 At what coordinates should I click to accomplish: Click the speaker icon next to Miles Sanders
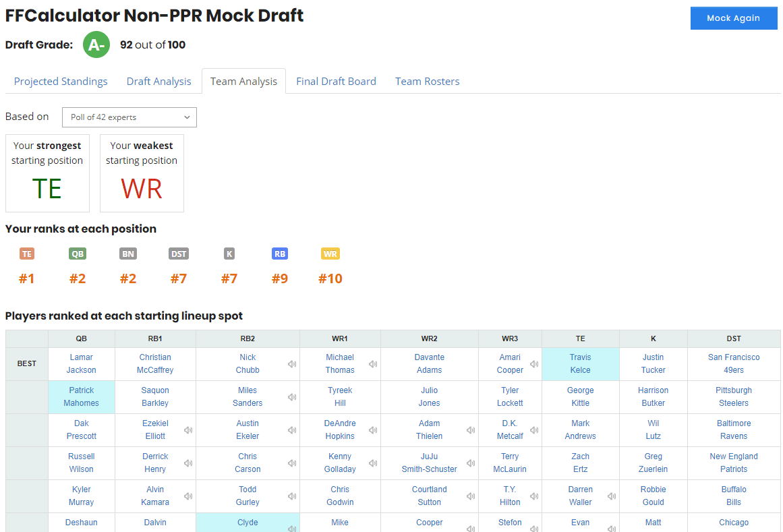(292, 397)
